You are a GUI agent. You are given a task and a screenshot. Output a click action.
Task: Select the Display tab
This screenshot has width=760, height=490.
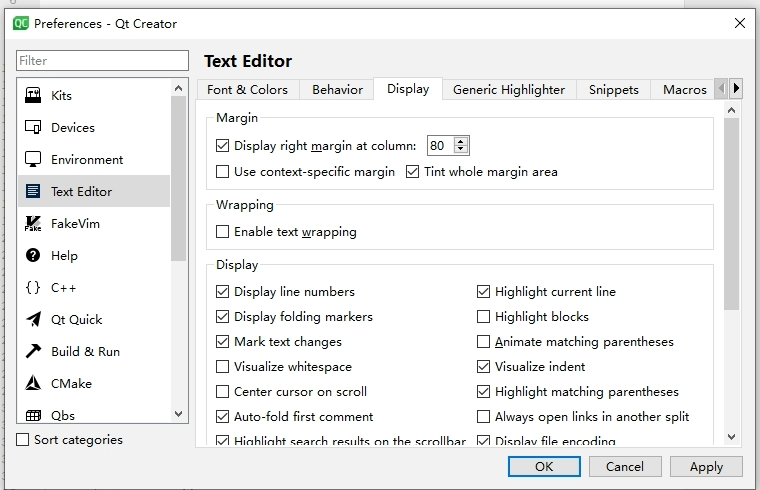pos(408,89)
